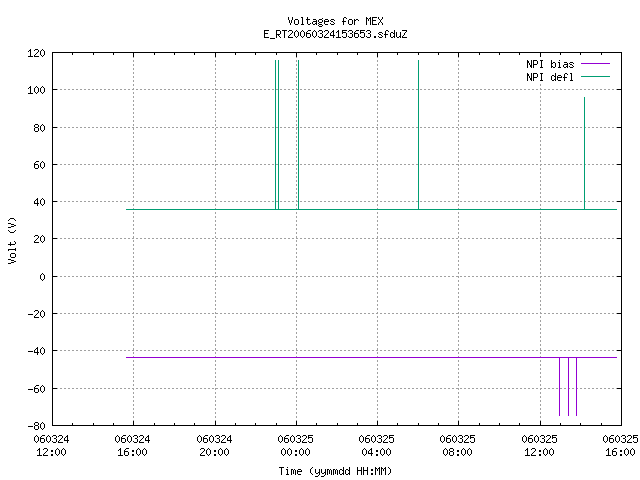Click the green defl spike just after 00:00

click(x=298, y=135)
